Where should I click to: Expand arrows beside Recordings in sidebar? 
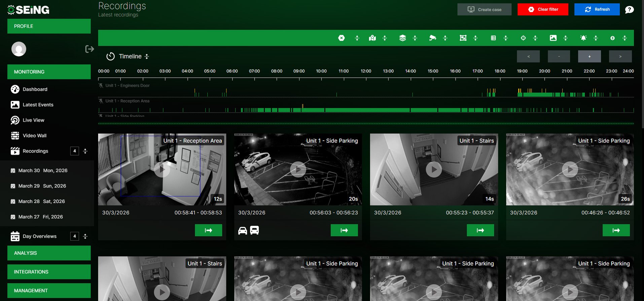(85, 151)
